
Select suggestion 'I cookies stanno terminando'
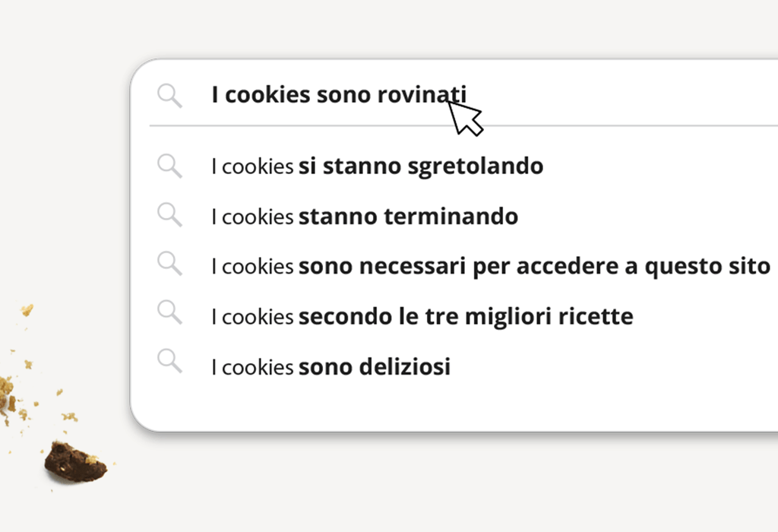pyautogui.click(x=365, y=217)
